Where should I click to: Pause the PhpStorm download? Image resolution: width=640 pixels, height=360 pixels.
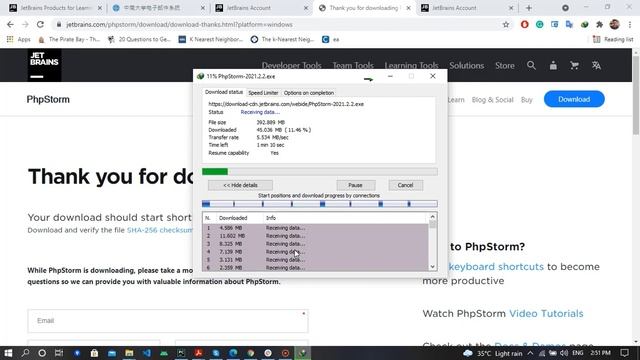pos(356,185)
